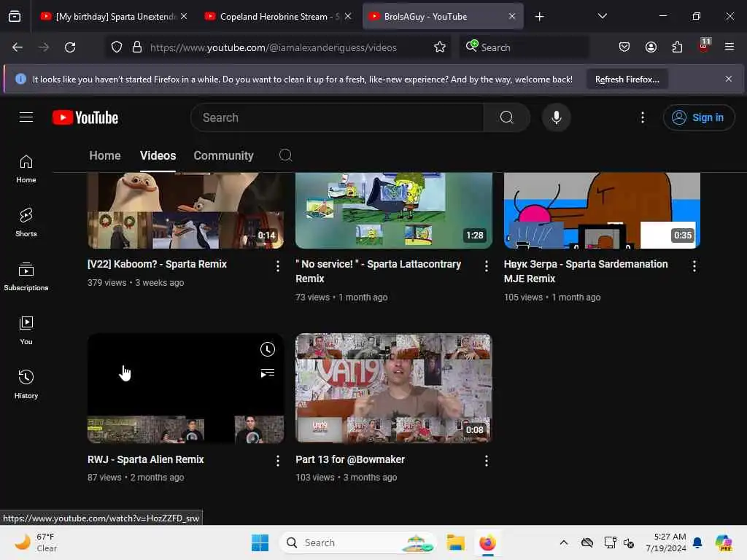The width and height of the screenshot is (747, 560).
Task: Show site security lock info
Action: click(x=136, y=47)
